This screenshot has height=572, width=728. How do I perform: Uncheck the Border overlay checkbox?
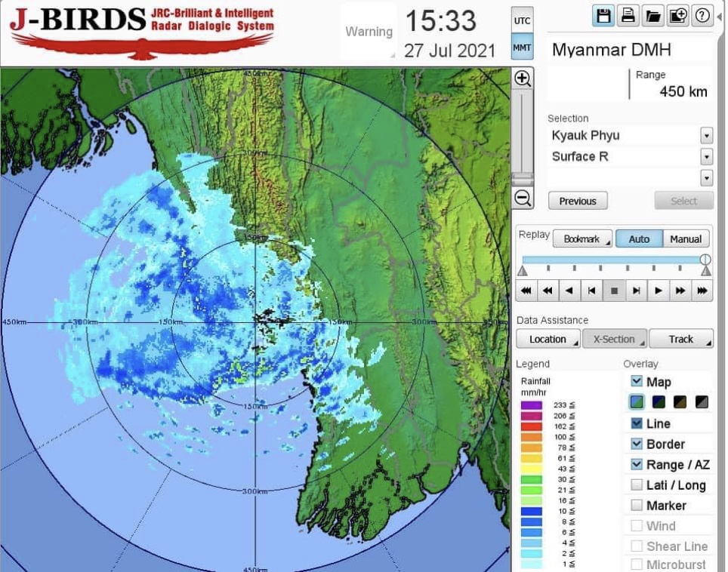637,444
